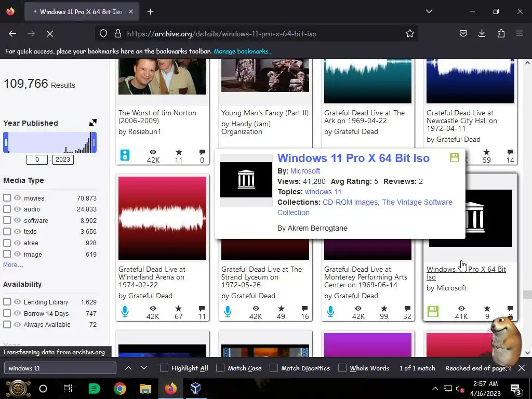
Task: Open Grateful Dead Live at Winterland Arena item
Action: pos(152,277)
